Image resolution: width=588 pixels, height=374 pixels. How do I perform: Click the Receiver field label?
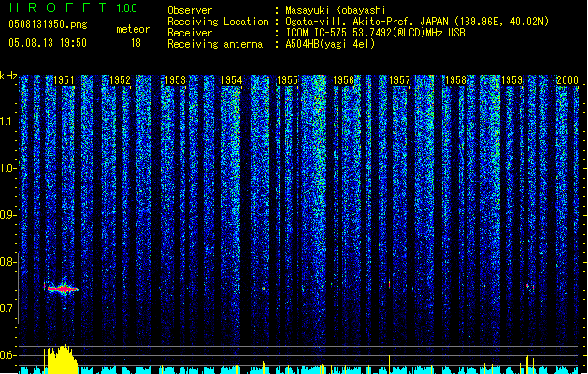(x=190, y=33)
